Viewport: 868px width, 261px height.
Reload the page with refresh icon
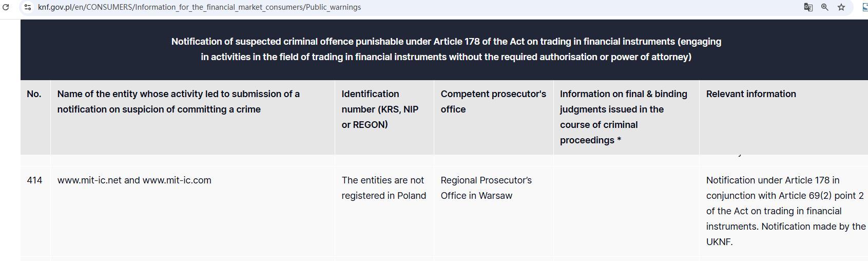(6, 7)
